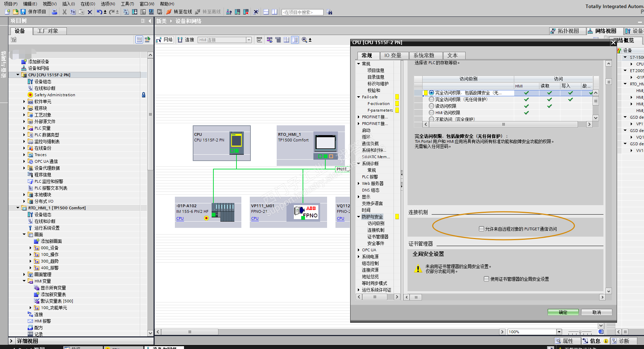This screenshot has height=349, width=644.
Task: Select the 连接机制 item in dialog tree
Action: point(376,230)
